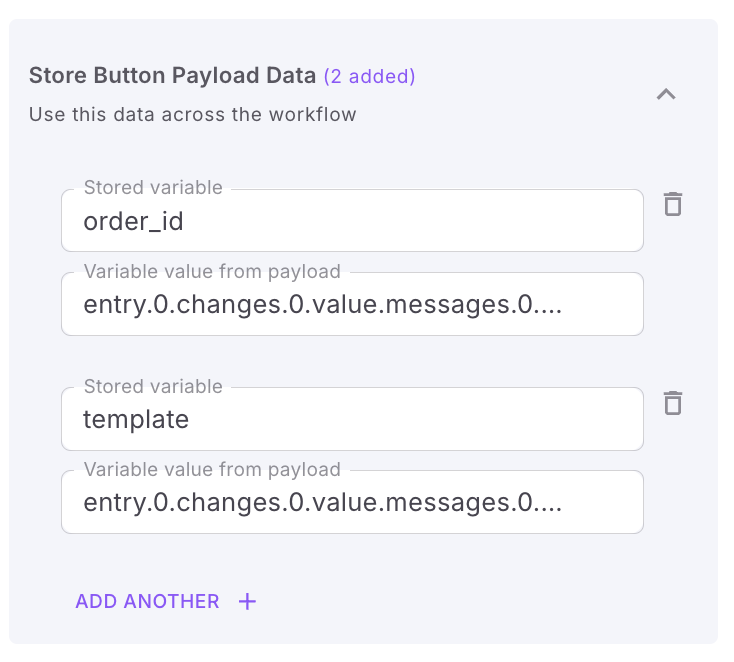
Task: Collapse the Store Button Payload Data section
Action: [x=666, y=94]
